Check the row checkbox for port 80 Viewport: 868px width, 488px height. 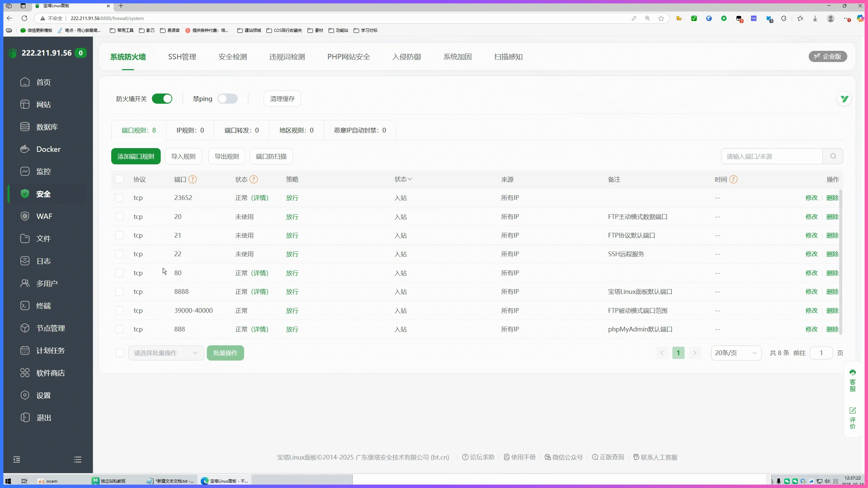click(x=119, y=273)
